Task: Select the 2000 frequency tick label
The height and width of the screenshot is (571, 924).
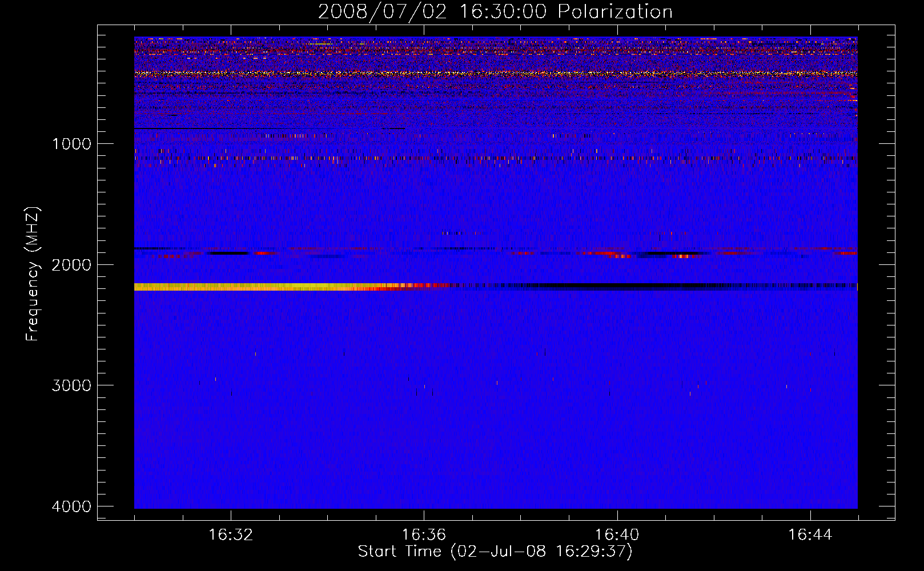Action: click(x=71, y=264)
